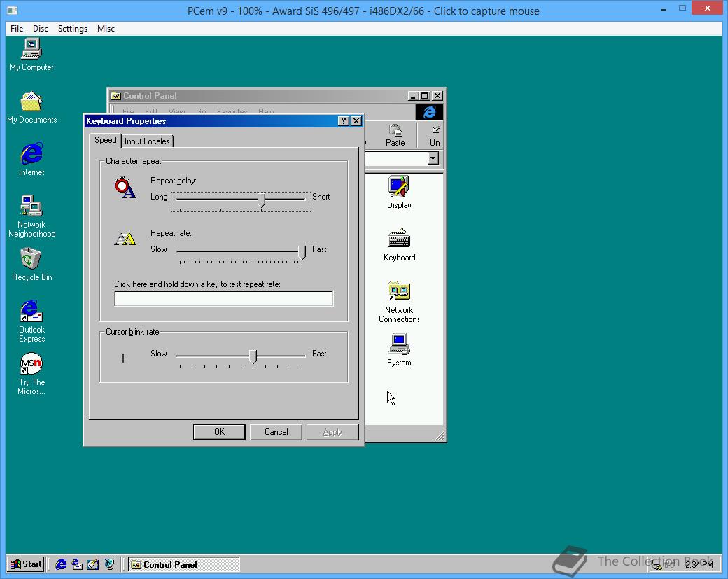Select the Outlook Express desktop icon
This screenshot has width=728, height=579.
(31, 321)
